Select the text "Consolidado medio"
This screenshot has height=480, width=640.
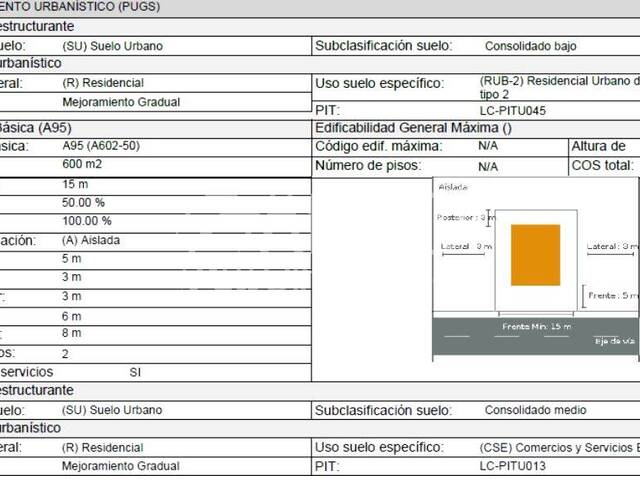[x=536, y=410]
